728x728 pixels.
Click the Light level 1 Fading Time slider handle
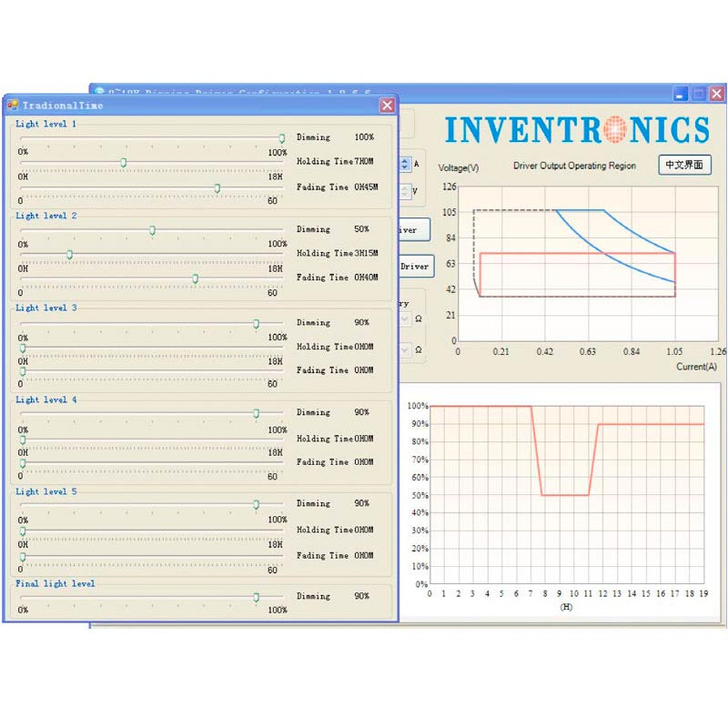pyautogui.click(x=217, y=187)
